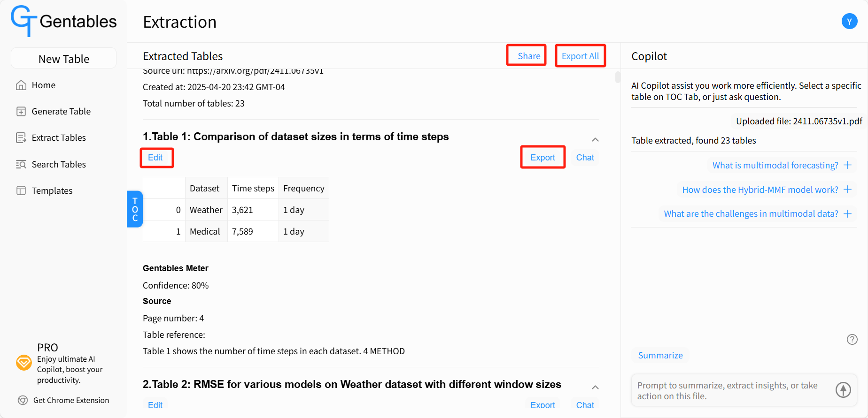Viewport: 868px width, 418px height.
Task: Click the Chrome Extension icon
Action: pos(23,400)
